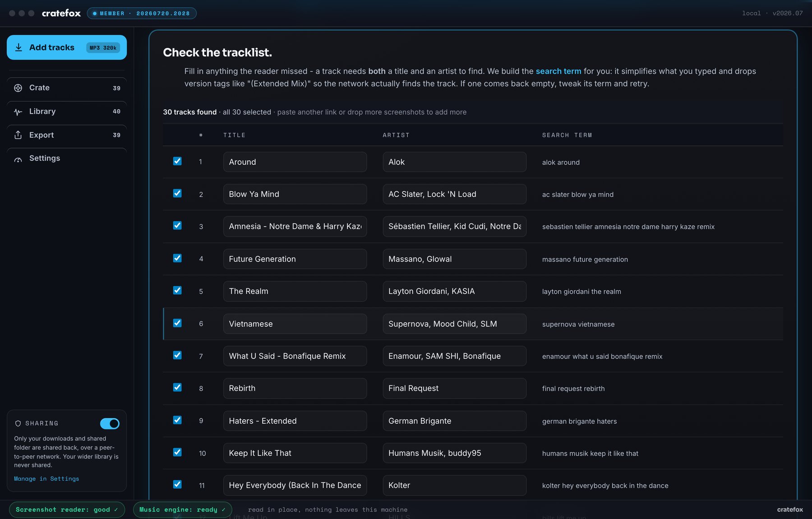Click the ARTIST column header
The image size is (812, 519).
point(396,135)
